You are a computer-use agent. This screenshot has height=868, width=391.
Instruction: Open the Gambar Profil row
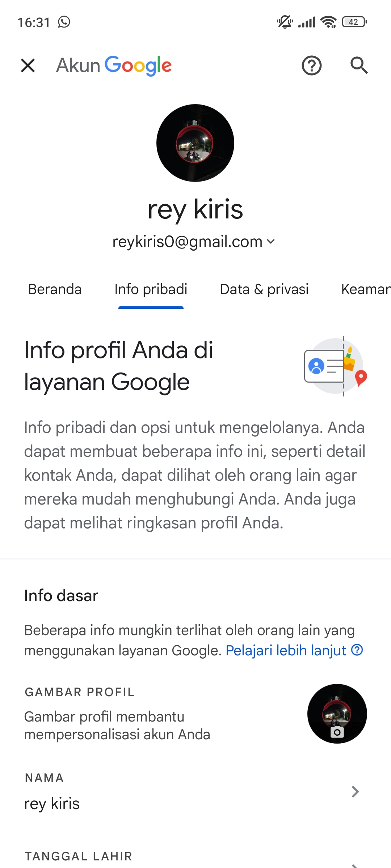195,714
